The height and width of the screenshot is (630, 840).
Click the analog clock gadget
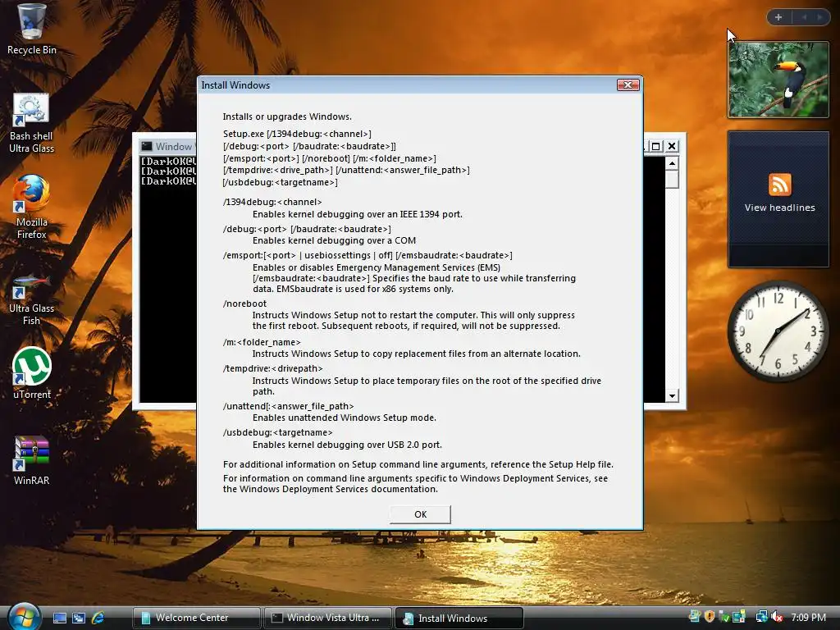click(778, 331)
